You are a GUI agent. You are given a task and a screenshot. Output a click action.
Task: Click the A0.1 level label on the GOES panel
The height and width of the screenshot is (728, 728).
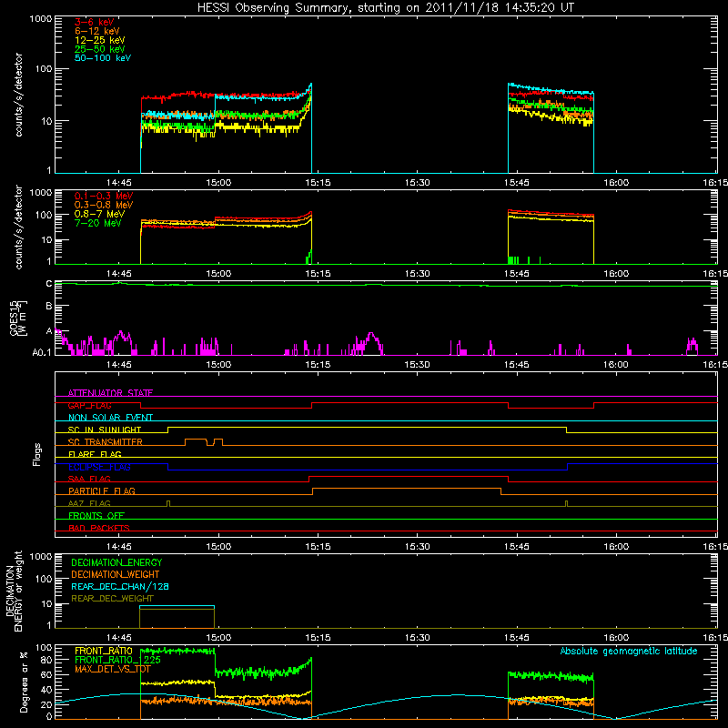(42, 352)
